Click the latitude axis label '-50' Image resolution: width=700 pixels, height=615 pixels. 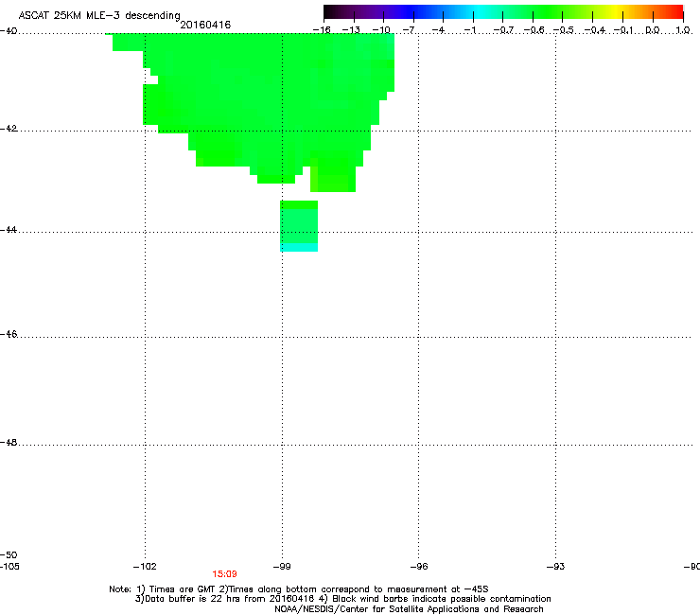[x=9, y=554]
